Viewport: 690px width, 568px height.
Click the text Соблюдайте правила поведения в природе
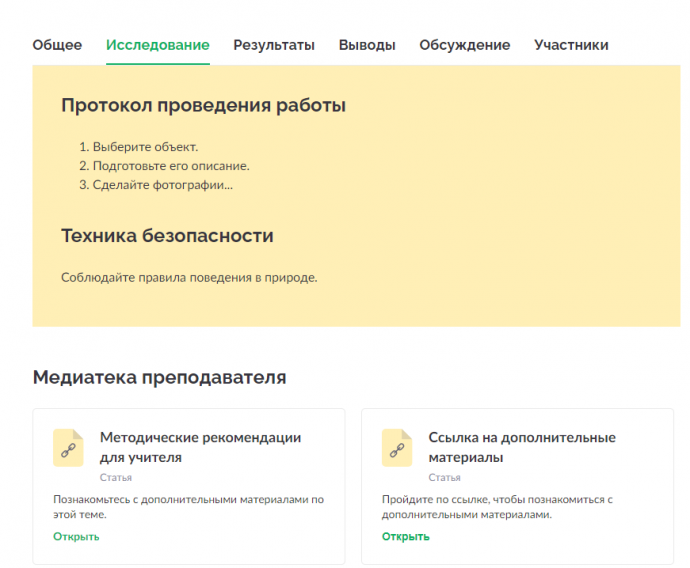[189, 278]
